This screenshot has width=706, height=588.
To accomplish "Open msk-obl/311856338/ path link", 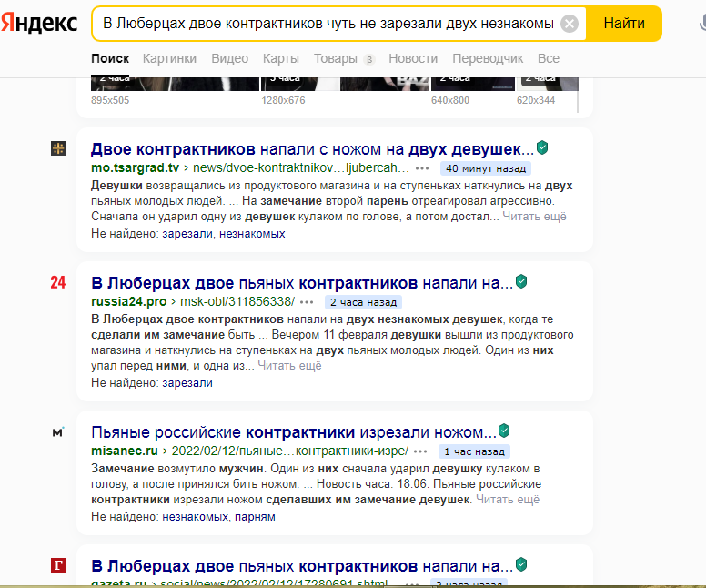I will click(x=237, y=301).
